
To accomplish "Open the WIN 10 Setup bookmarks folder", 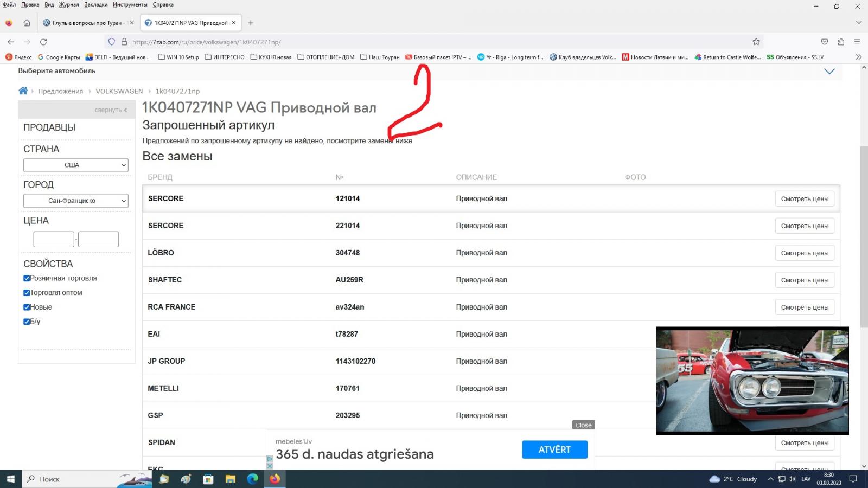I will click(x=178, y=57).
